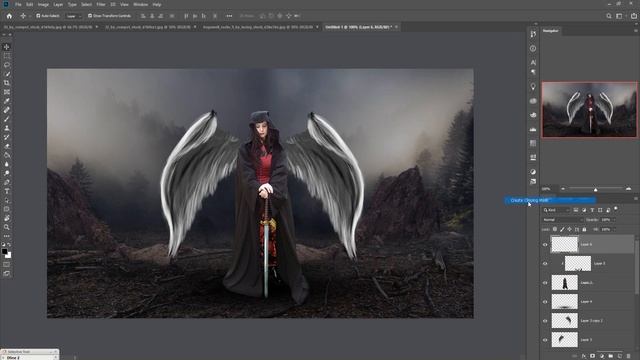The width and height of the screenshot is (640, 360).
Task: Open more align options ellipsis
Action: coord(229,16)
